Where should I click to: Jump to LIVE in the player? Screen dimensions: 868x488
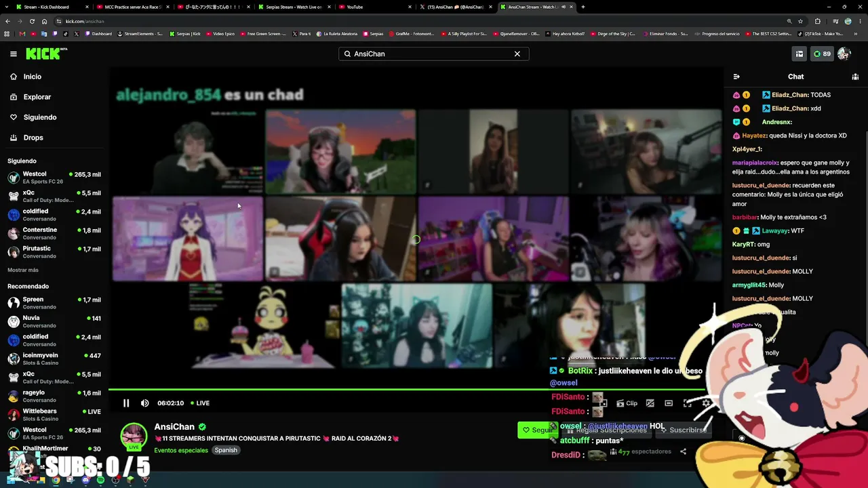(x=200, y=403)
